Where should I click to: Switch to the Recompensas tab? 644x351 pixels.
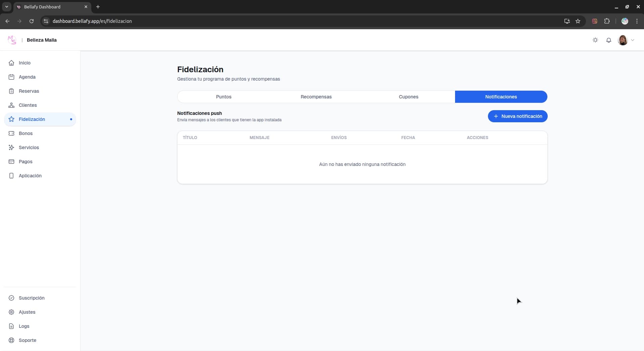click(316, 97)
